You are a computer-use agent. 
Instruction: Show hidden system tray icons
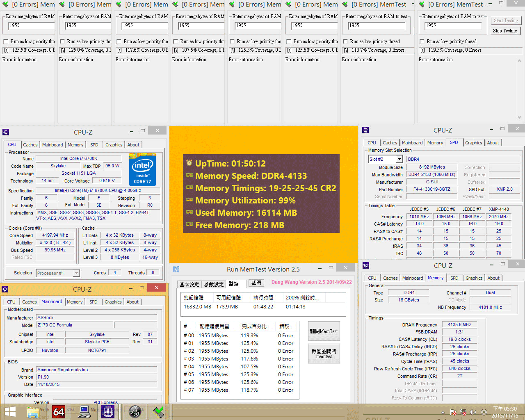point(443,412)
